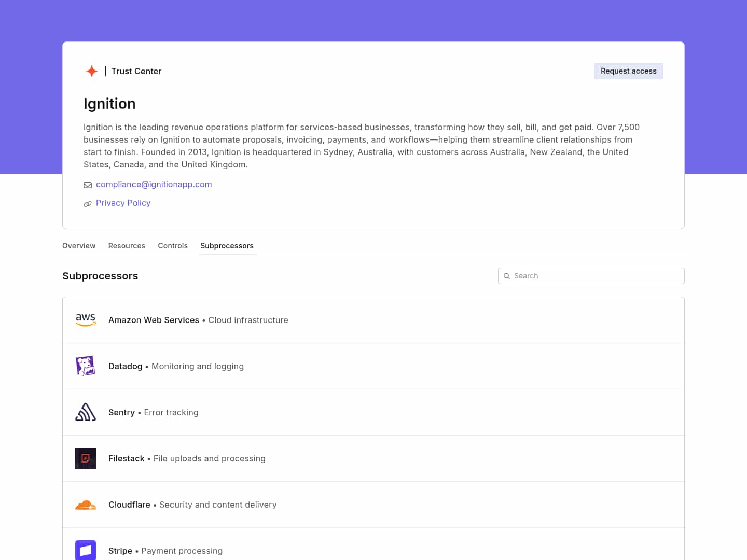Open the Resources tab
The image size is (747, 560).
pos(127,246)
